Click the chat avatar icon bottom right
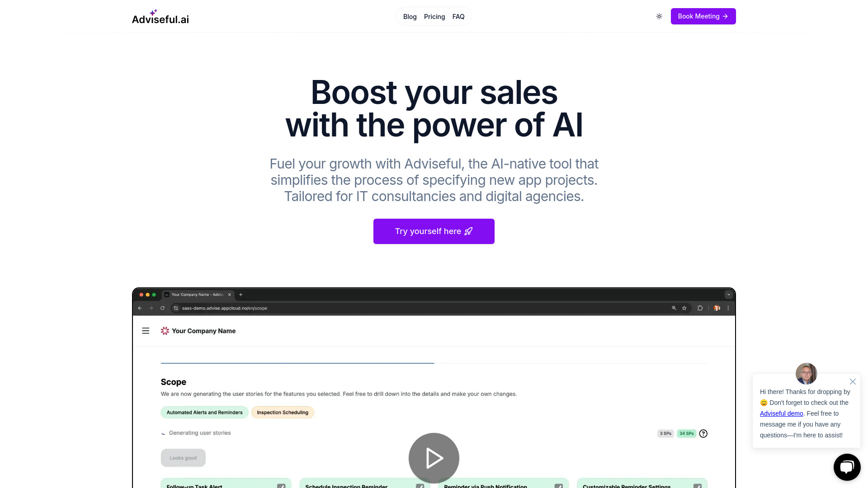 pos(847,467)
